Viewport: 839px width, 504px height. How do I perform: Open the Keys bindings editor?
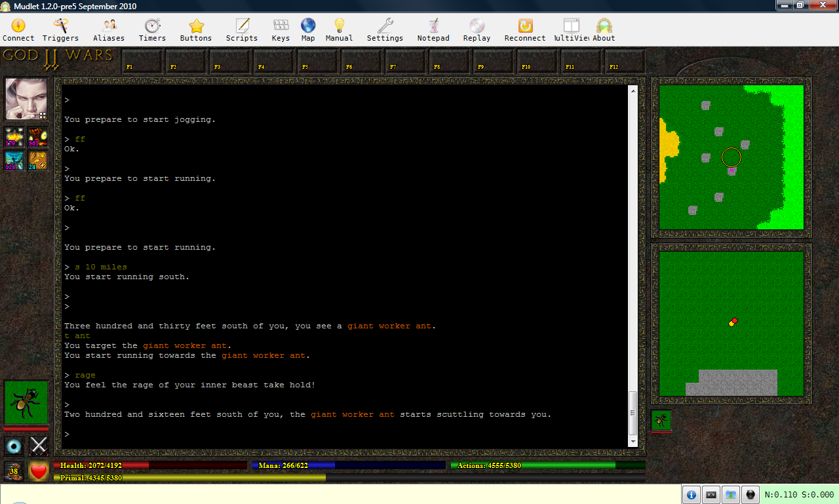[x=281, y=30]
